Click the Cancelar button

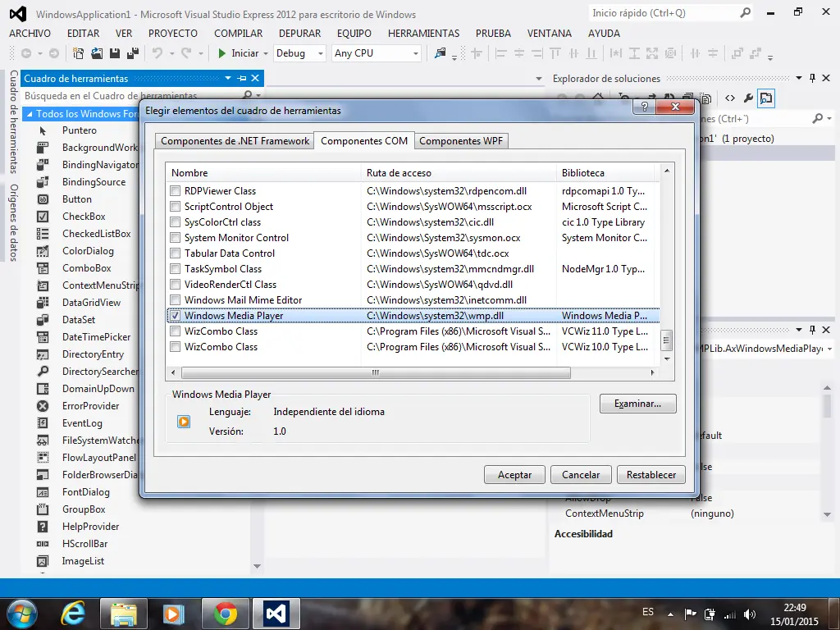click(x=581, y=475)
